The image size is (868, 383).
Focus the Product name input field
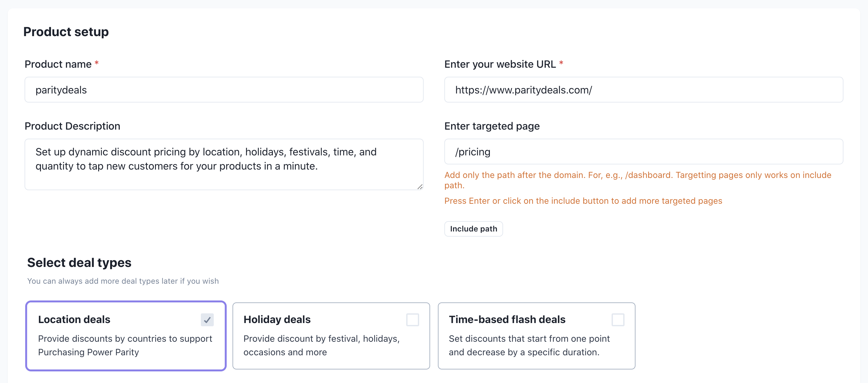tap(224, 90)
